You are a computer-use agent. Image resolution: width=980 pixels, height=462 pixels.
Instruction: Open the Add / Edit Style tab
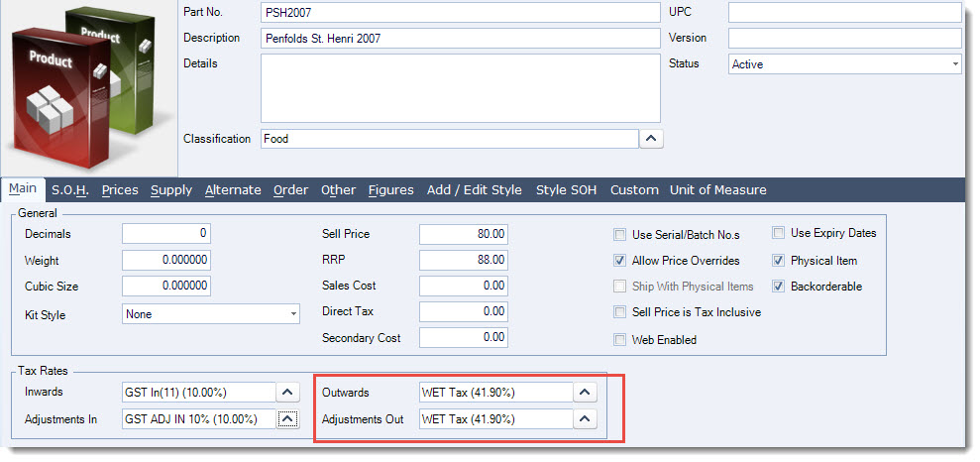475,190
